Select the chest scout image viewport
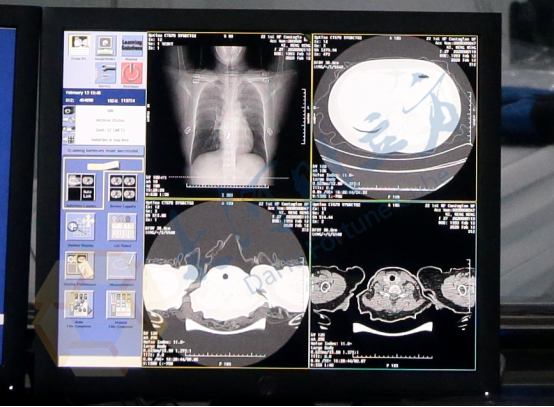This screenshot has height=407, width=554. [x=228, y=116]
